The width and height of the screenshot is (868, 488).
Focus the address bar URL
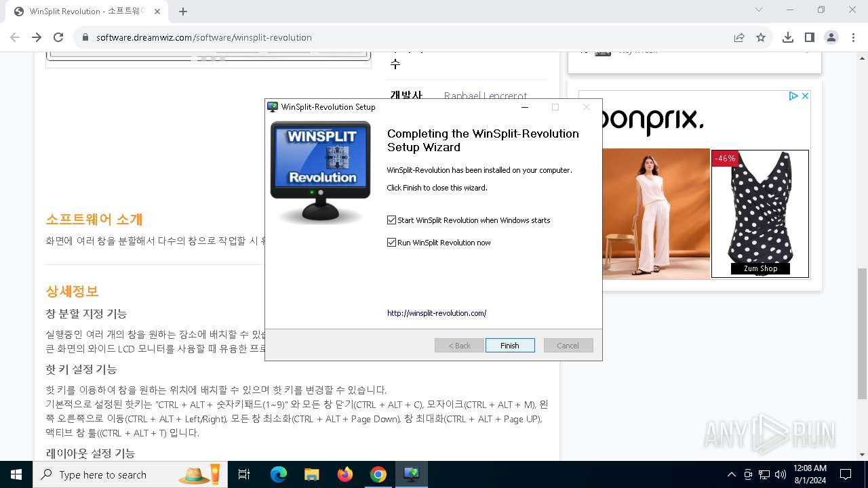[203, 37]
